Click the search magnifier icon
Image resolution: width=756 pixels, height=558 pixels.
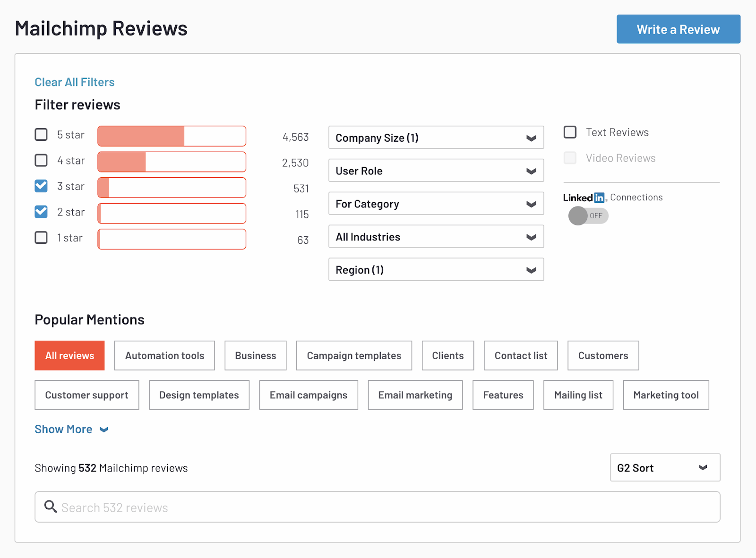[x=51, y=506]
